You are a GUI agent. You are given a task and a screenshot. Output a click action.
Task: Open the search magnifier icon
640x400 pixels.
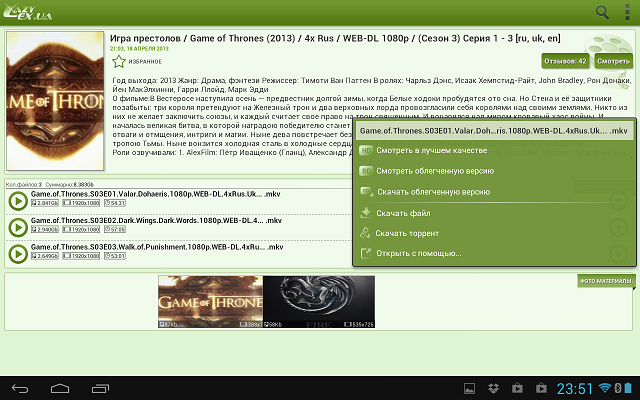[x=602, y=12]
